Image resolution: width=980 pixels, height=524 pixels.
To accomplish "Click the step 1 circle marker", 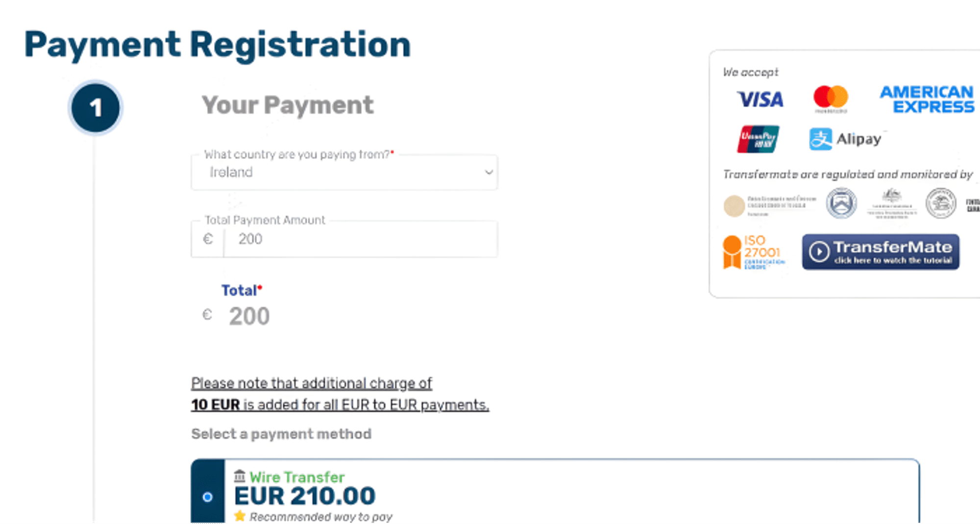I will click(96, 107).
